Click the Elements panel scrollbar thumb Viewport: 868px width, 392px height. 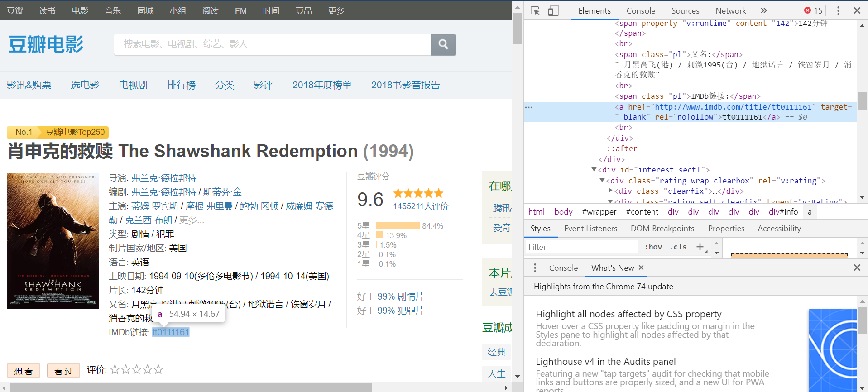862,101
